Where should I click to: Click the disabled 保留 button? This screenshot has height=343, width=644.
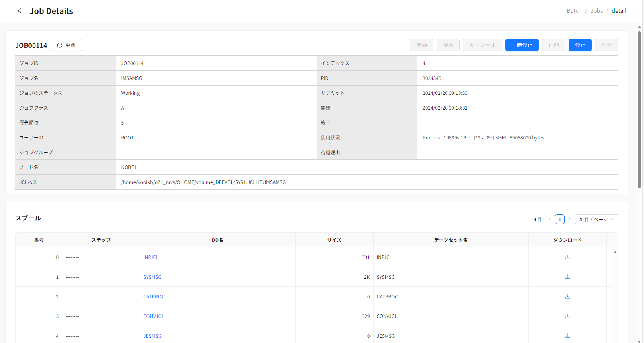click(448, 45)
